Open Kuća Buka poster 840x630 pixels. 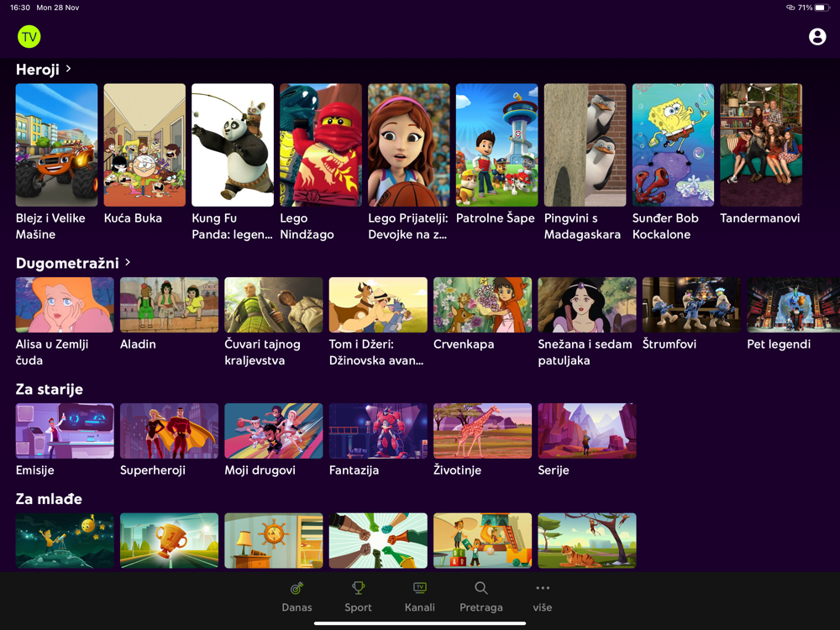(x=144, y=144)
